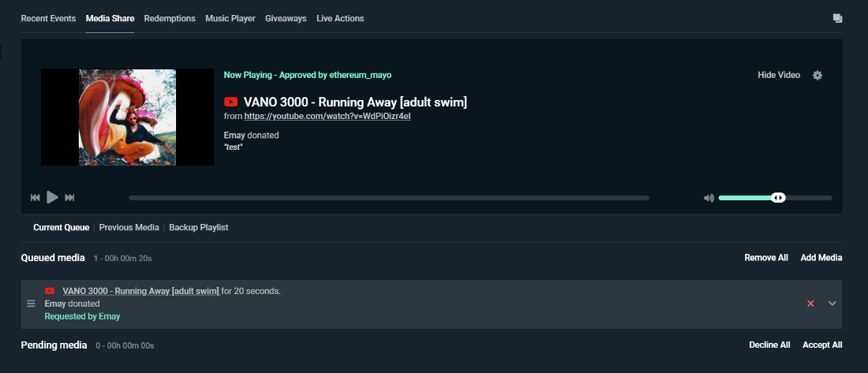This screenshot has height=373, width=868.
Task: Click the "test" donation message
Action: coord(233,147)
